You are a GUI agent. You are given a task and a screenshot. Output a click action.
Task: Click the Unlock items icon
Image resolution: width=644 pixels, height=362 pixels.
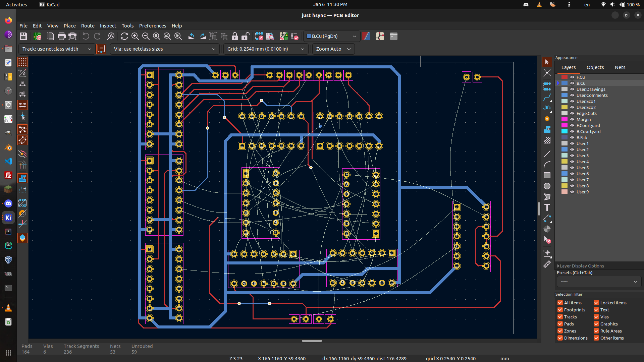(x=246, y=36)
